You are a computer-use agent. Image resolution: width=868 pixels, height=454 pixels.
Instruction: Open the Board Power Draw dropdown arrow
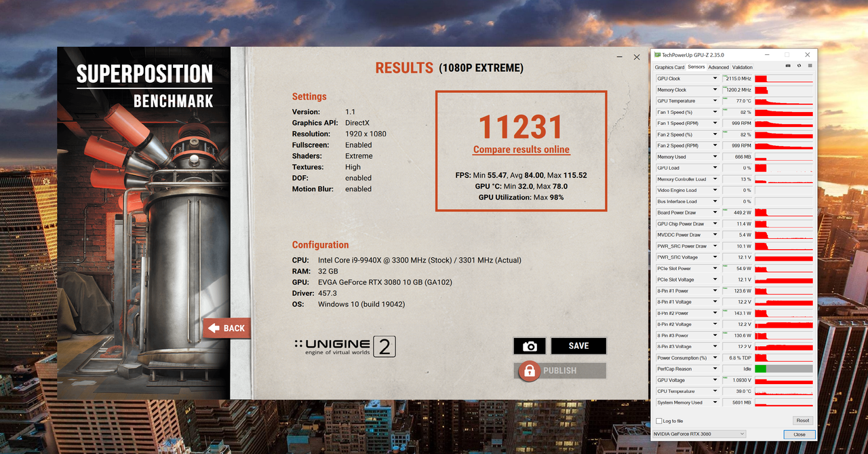715,213
